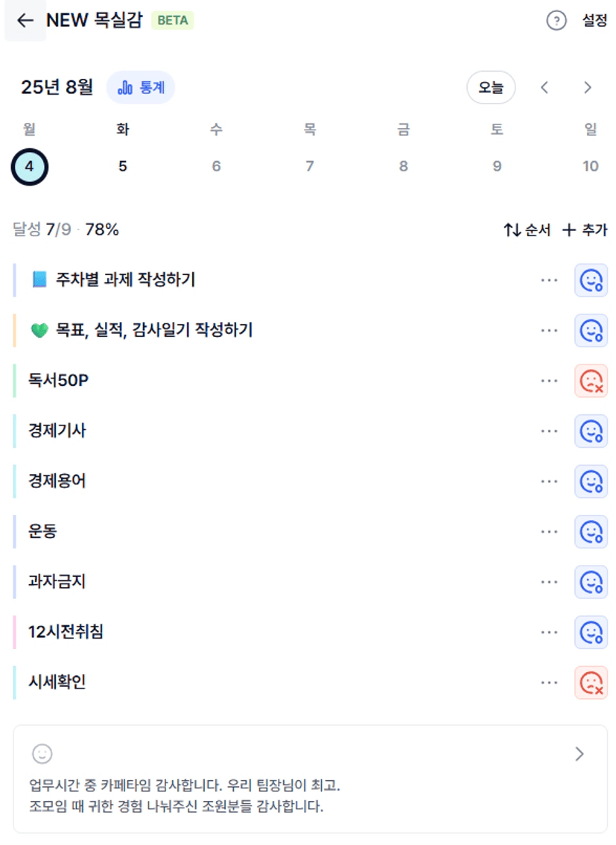616x845 pixels.
Task: Open three-dot menu for 독서50P
Action: pyautogui.click(x=549, y=381)
